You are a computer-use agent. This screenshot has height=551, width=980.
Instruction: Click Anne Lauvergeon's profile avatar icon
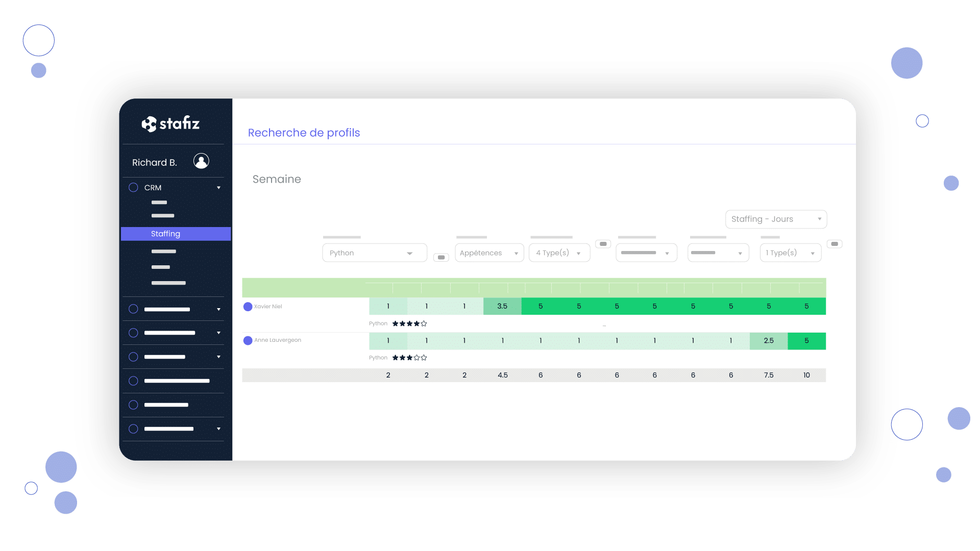(251, 340)
